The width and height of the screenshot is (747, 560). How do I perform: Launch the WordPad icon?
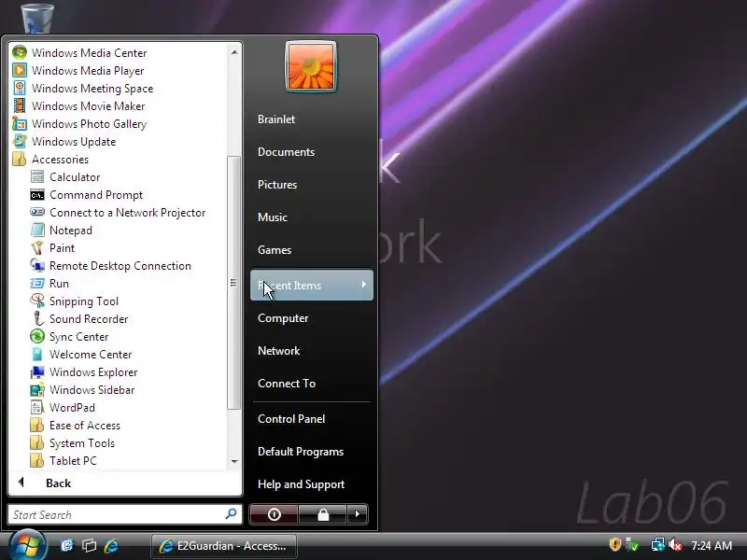click(x=37, y=408)
